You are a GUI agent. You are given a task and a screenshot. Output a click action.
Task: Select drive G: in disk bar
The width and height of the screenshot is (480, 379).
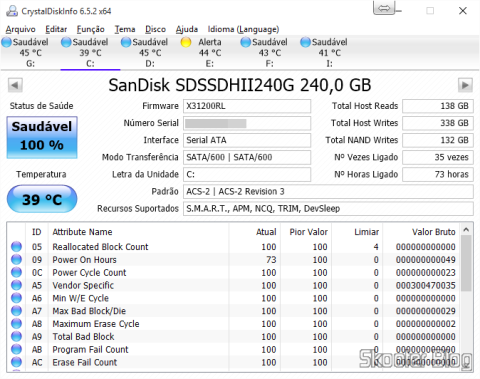[30, 53]
